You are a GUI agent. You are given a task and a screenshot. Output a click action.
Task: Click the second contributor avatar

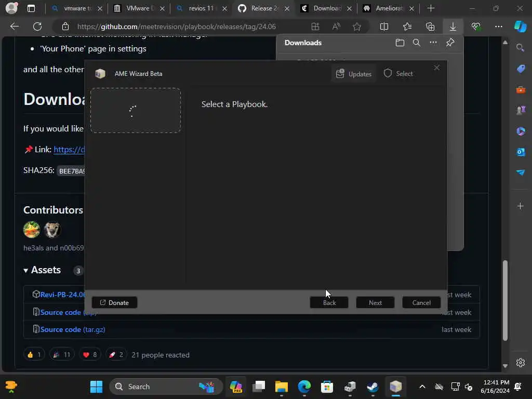click(52, 229)
